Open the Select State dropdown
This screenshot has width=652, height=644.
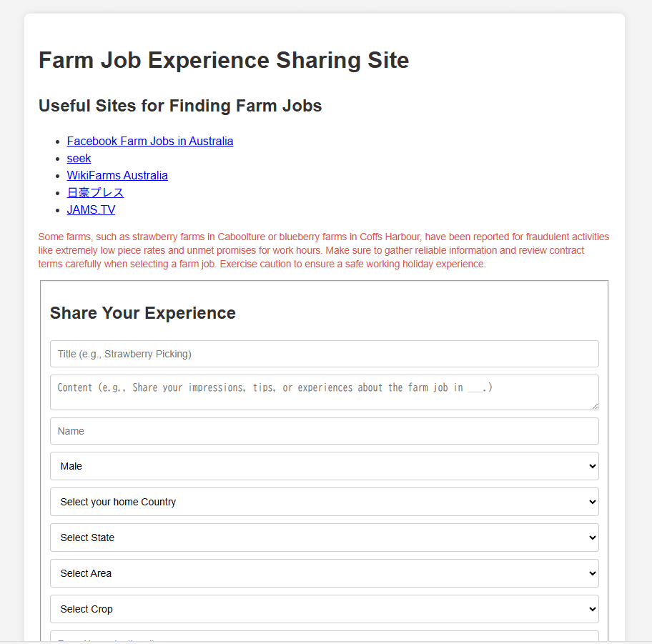324,538
